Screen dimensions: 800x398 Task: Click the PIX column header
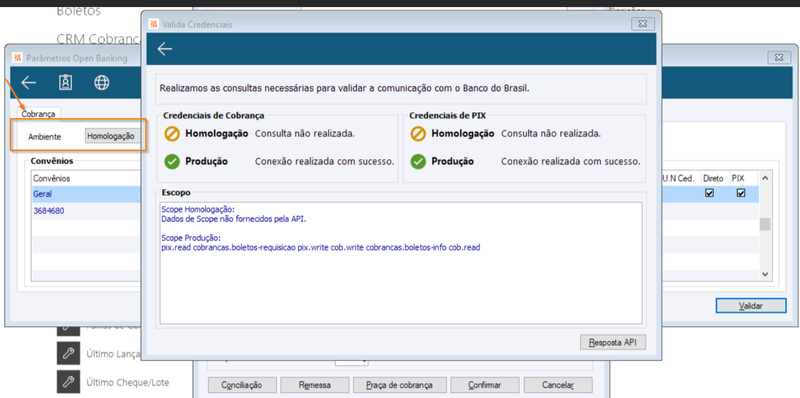tap(738, 179)
